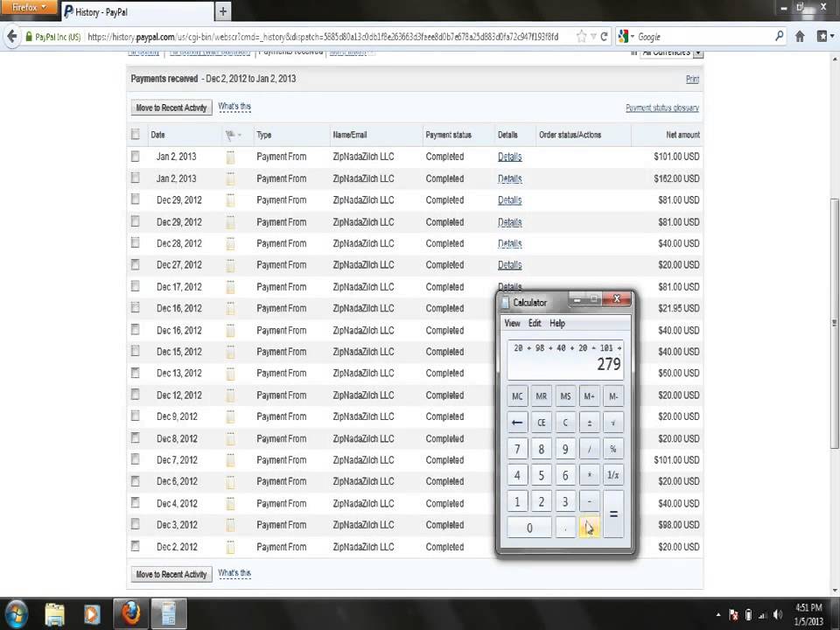The image size is (840, 630).
Task: Check the Jan 2, 2013 $101.00 row
Action: pos(135,156)
